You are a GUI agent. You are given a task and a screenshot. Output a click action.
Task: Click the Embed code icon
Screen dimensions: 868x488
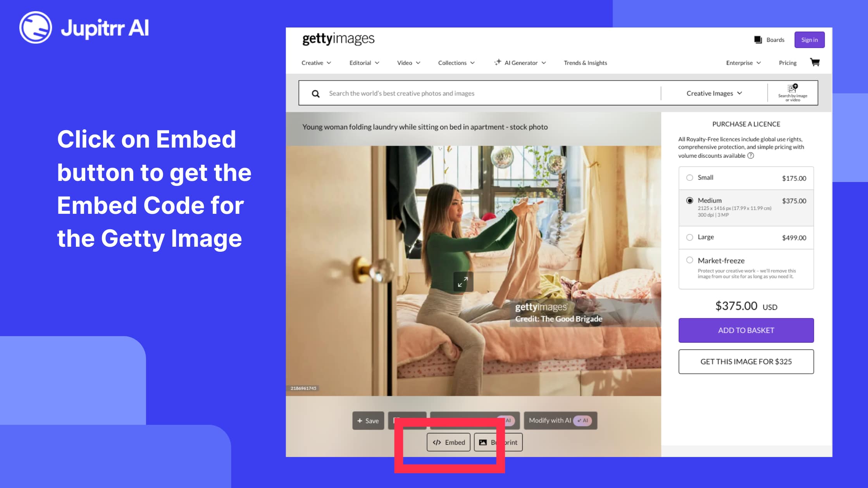[437, 442]
